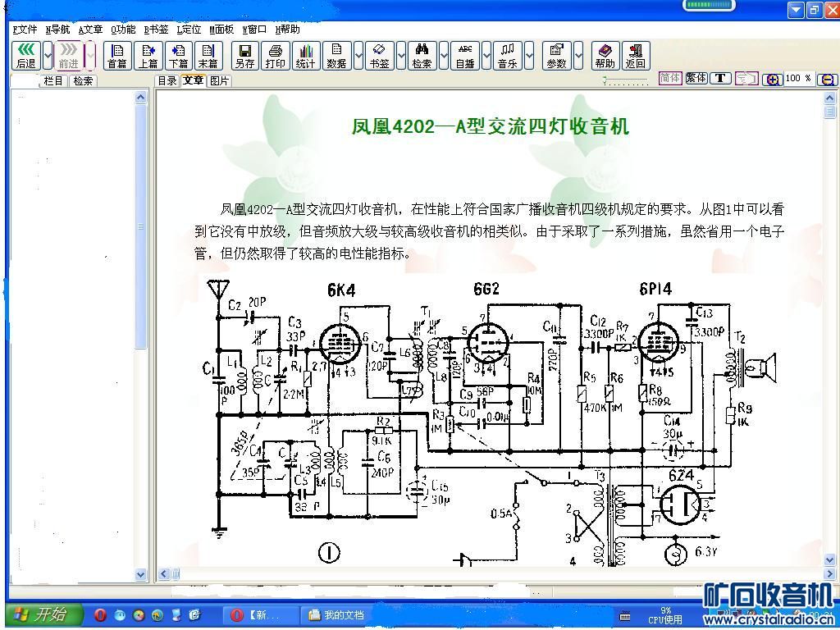Expand dropdown arrow next to 自播
Image resolution: width=840 pixels, height=630 pixels.
(486, 56)
